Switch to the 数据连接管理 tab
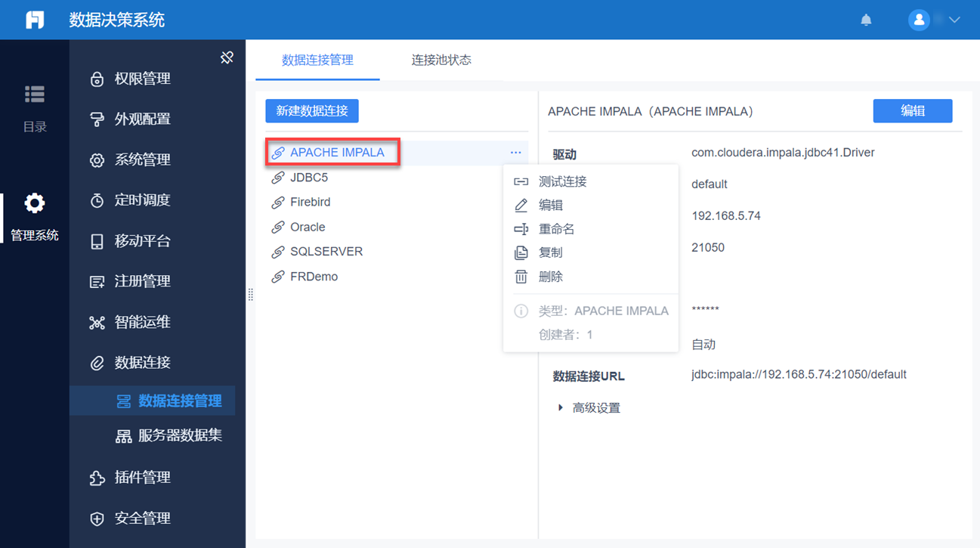 (317, 60)
